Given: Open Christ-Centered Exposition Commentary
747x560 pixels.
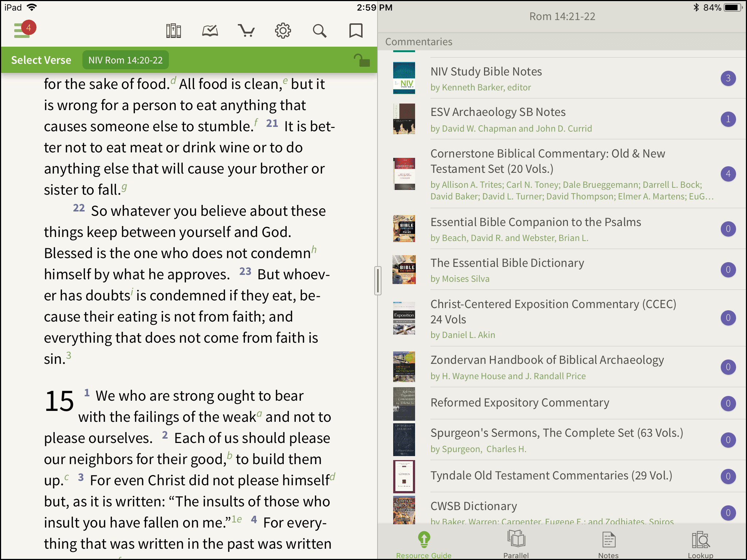Looking at the screenshot, I should [562, 318].
